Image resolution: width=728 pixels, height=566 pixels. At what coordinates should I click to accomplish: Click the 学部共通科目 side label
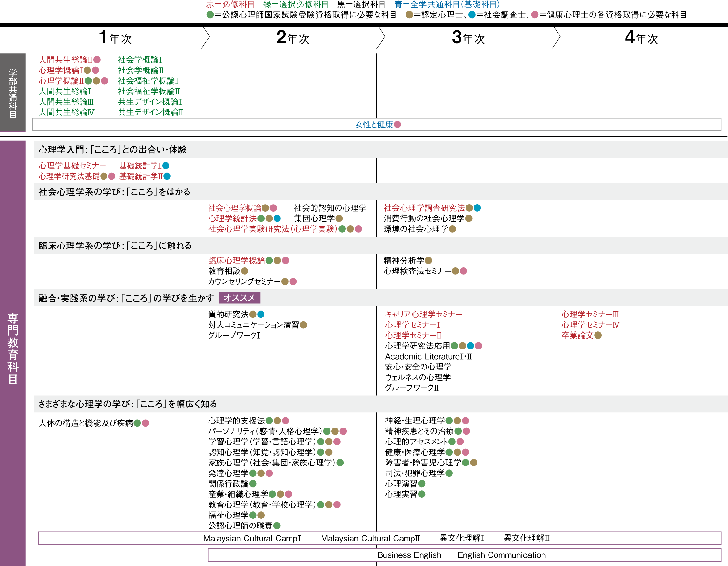pos(13,93)
